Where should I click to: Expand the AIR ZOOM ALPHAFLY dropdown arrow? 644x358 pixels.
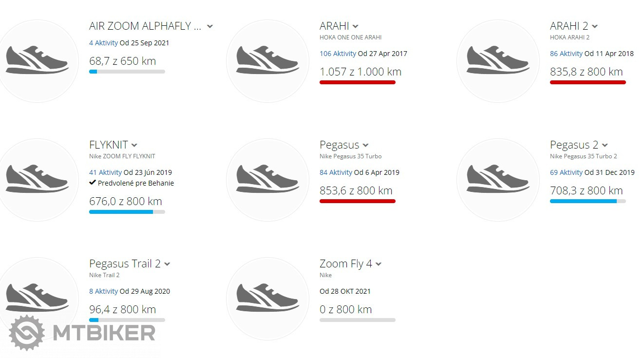pos(210,26)
